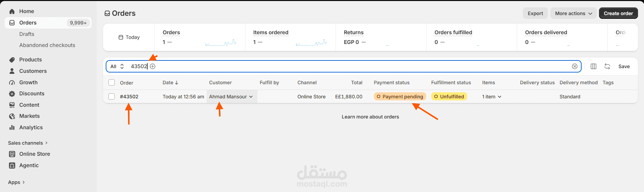The width and height of the screenshot is (644, 192).
Task: Click the sort arrows icon beside Save
Action: (x=607, y=66)
